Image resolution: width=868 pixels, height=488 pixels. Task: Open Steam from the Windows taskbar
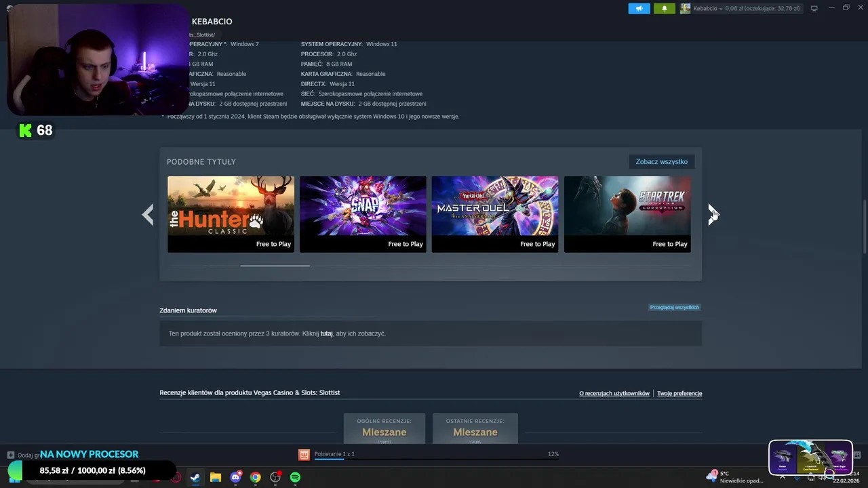195,477
